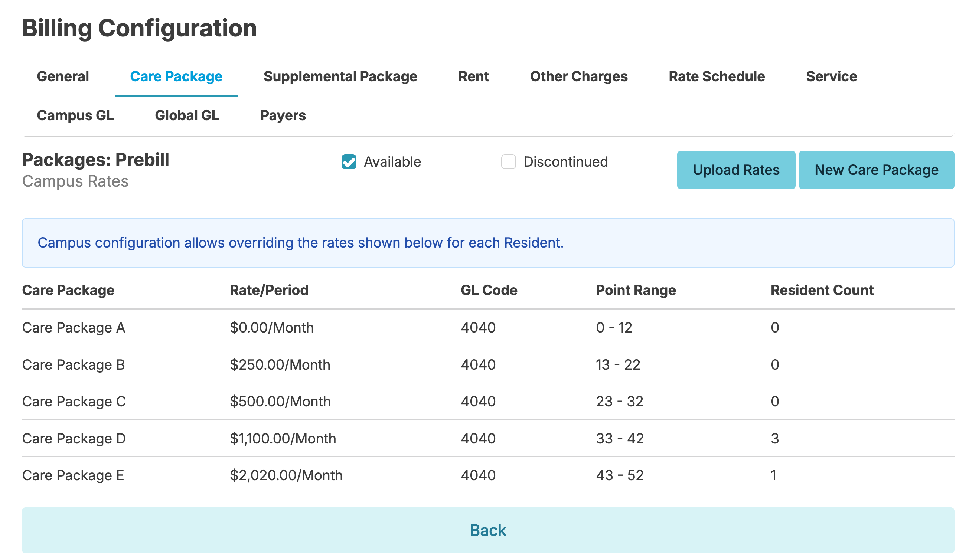Click the Back button
The image size is (969, 560).
487,530
